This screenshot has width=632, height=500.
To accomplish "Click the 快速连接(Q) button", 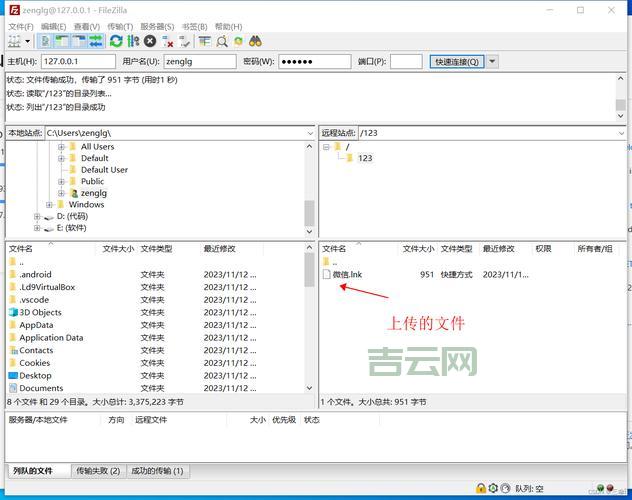I will pos(456,61).
